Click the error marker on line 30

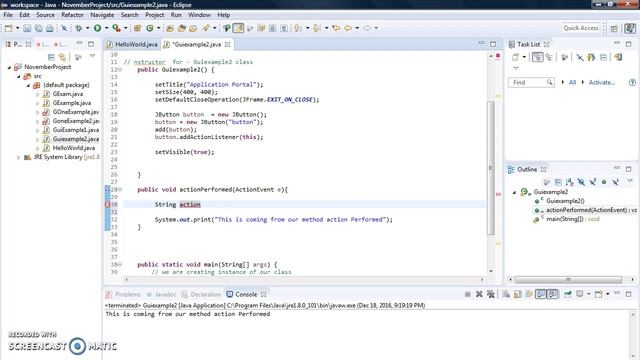pyautogui.click(x=107, y=204)
